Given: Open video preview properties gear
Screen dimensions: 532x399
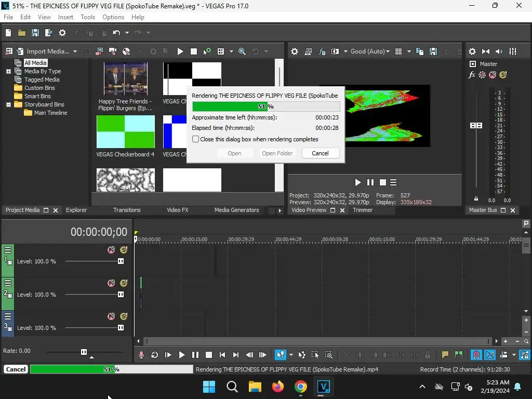Looking at the screenshot, I should point(295,51).
